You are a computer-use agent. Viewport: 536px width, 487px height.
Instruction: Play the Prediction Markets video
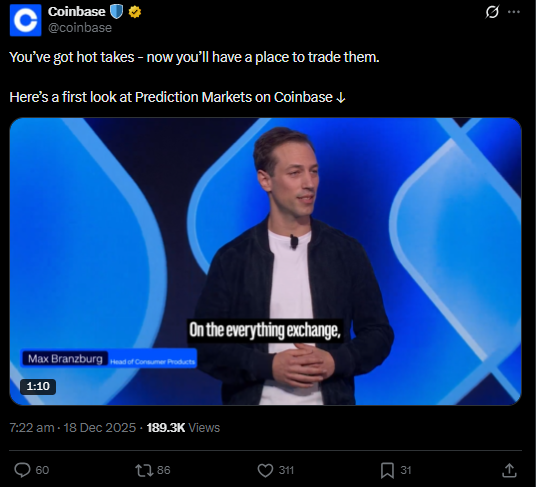pos(265,261)
